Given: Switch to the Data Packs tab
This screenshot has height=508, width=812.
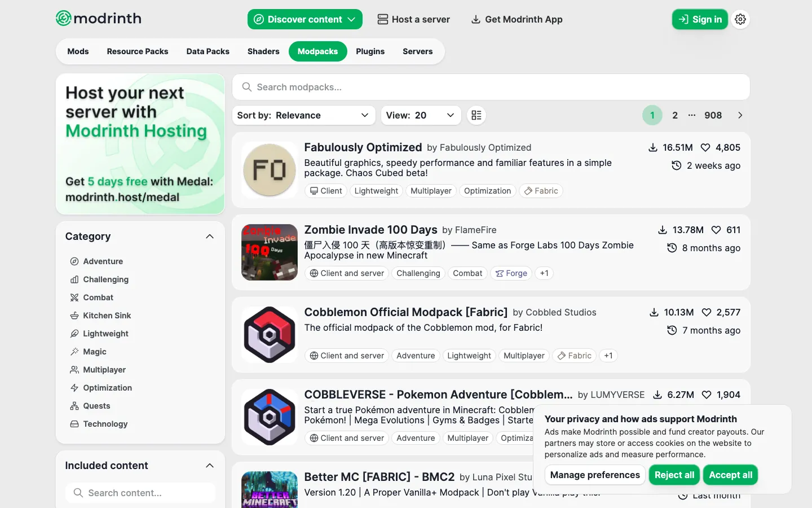Looking at the screenshot, I should [x=208, y=51].
